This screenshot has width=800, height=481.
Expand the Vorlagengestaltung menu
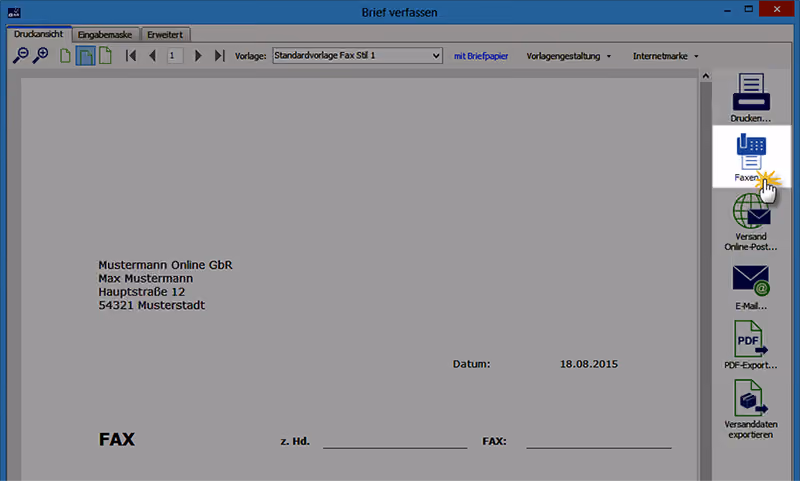(x=568, y=56)
